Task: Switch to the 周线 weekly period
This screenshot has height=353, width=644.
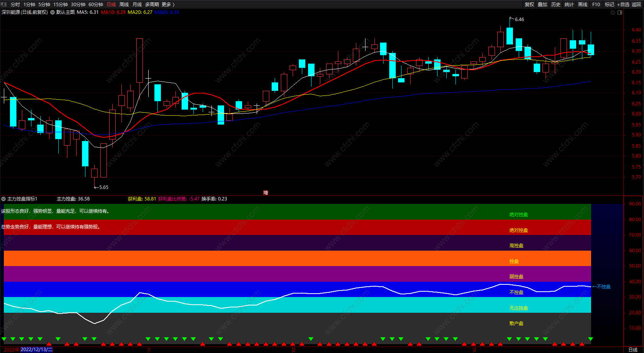Action: click(x=124, y=5)
